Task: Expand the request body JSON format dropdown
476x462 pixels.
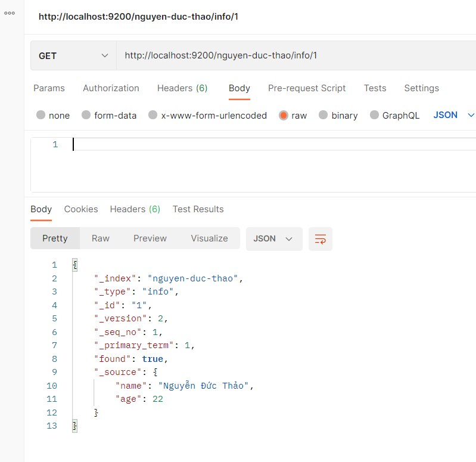Action: [x=453, y=115]
